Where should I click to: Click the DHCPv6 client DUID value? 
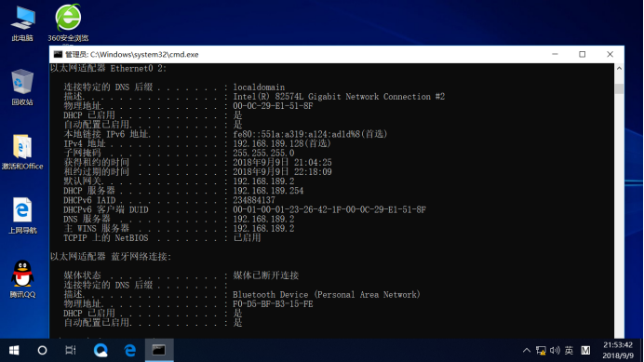point(329,210)
